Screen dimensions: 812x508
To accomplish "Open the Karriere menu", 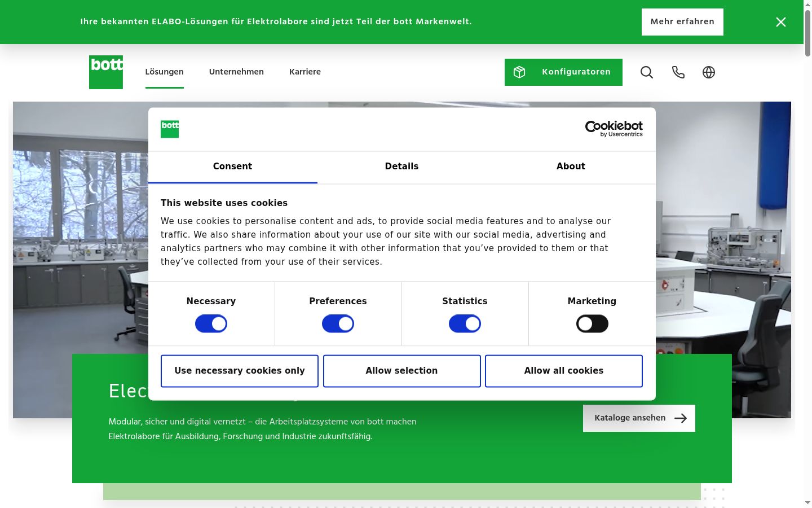I will (305, 72).
